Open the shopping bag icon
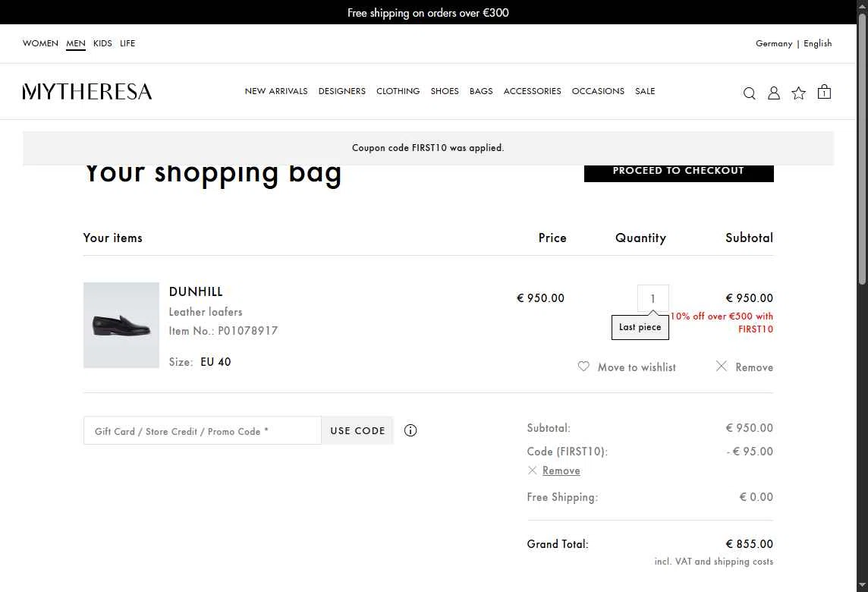Image resolution: width=868 pixels, height=592 pixels. pyautogui.click(x=824, y=92)
